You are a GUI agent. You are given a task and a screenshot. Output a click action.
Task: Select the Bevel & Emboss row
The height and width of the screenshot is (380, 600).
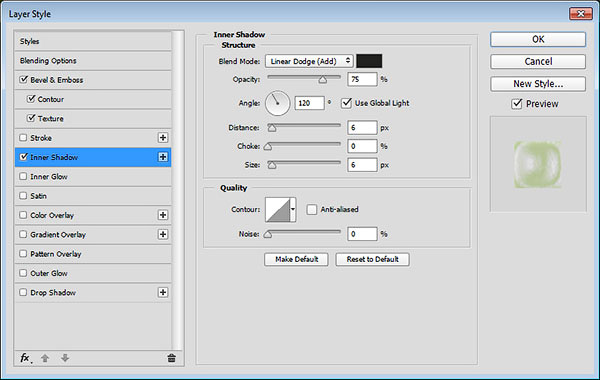[93, 80]
